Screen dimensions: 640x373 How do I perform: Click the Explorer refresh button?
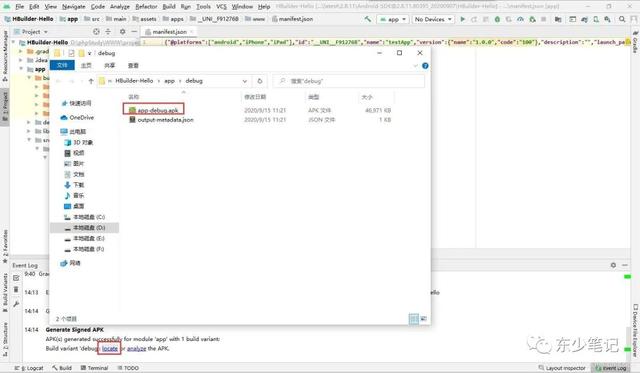point(260,81)
